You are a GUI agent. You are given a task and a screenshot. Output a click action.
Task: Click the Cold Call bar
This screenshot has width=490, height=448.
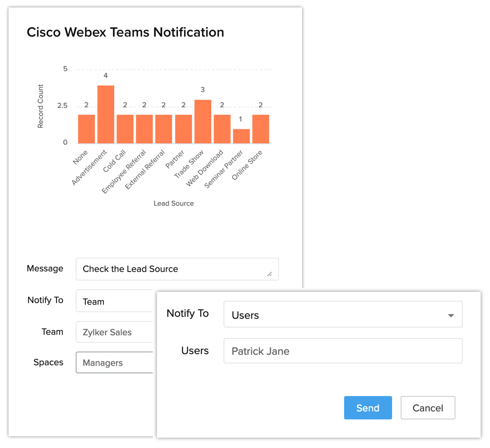point(125,129)
